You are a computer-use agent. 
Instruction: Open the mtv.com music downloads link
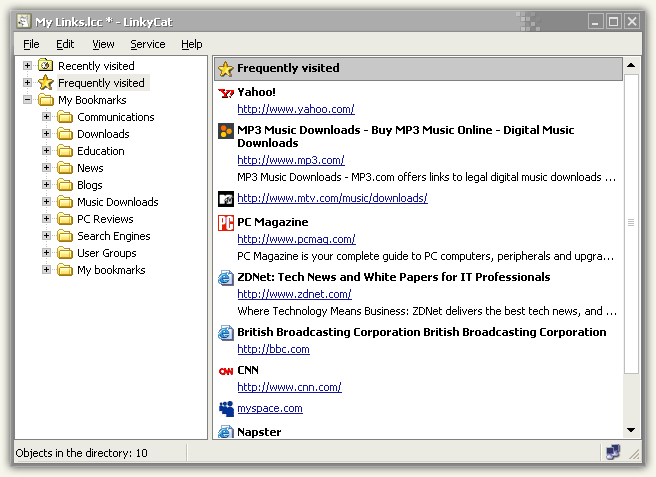pyautogui.click(x=332, y=198)
